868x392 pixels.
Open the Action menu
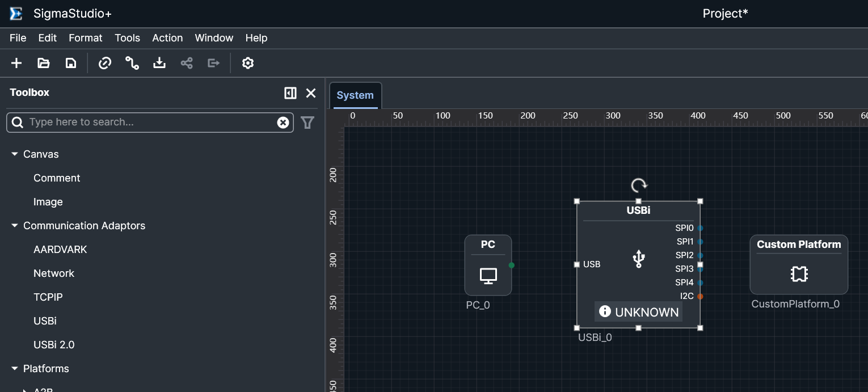tap(167, 38)
